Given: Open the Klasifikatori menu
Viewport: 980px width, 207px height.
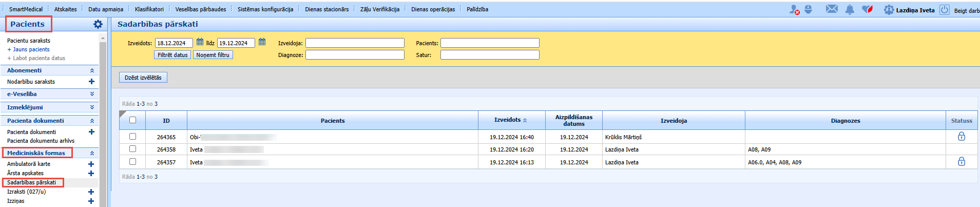Looking at the screenshot, I should click(x=149, y=9).
